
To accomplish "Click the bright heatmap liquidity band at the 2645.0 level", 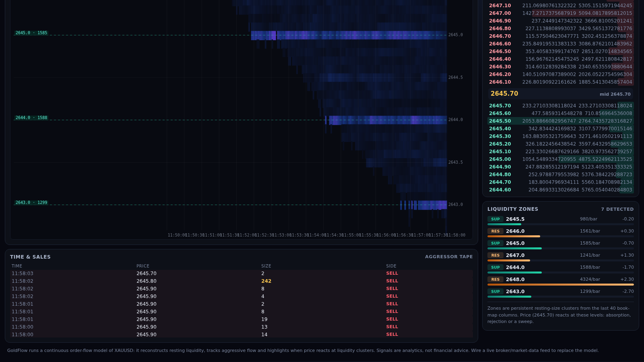I will [x=349, y=35].
